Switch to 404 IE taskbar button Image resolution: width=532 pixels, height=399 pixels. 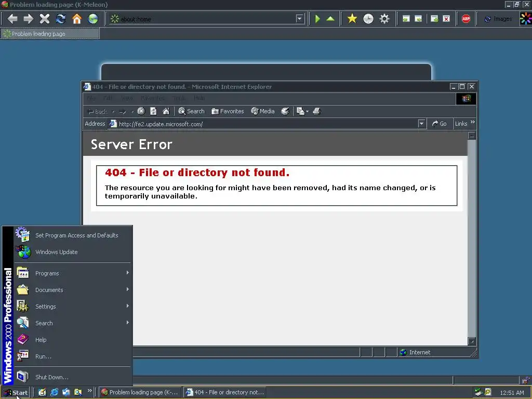click(x=225, y=392)
